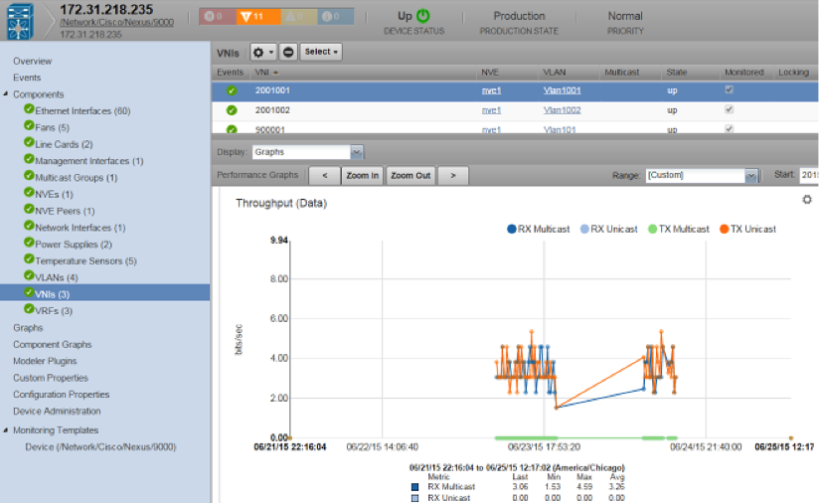The image size is (819, 504).
Task: Click the green Up device status icon
Action: (423, 16)
